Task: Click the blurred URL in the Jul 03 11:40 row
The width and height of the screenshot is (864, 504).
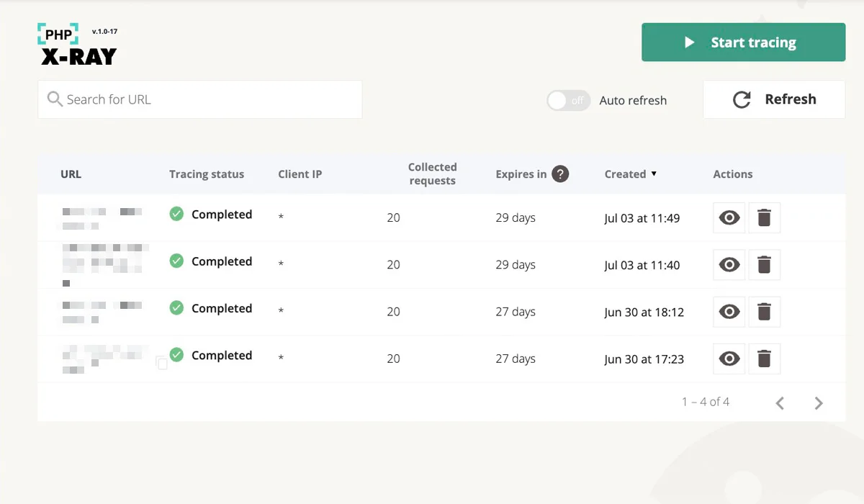Action: [105, 265]
